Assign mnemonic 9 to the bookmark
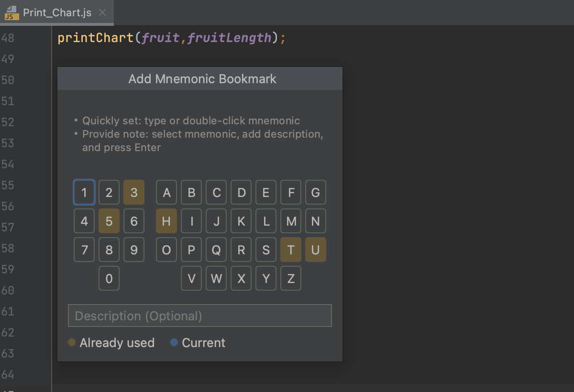 pos(134,250)
